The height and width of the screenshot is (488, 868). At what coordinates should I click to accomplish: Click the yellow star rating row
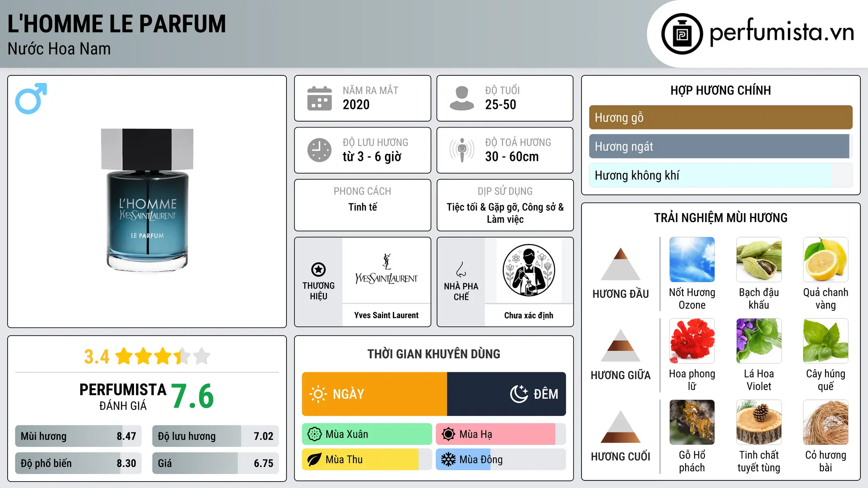[163, 356]
